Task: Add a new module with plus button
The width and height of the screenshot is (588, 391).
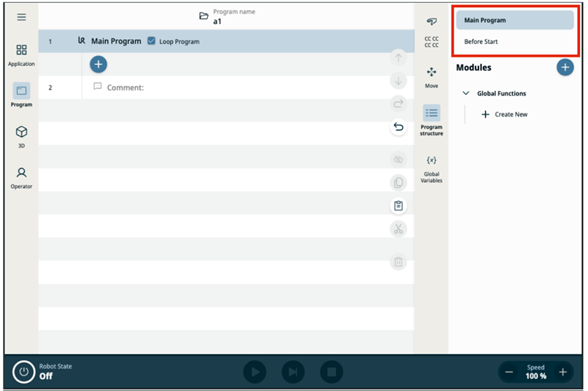Action: coord(564,68)
